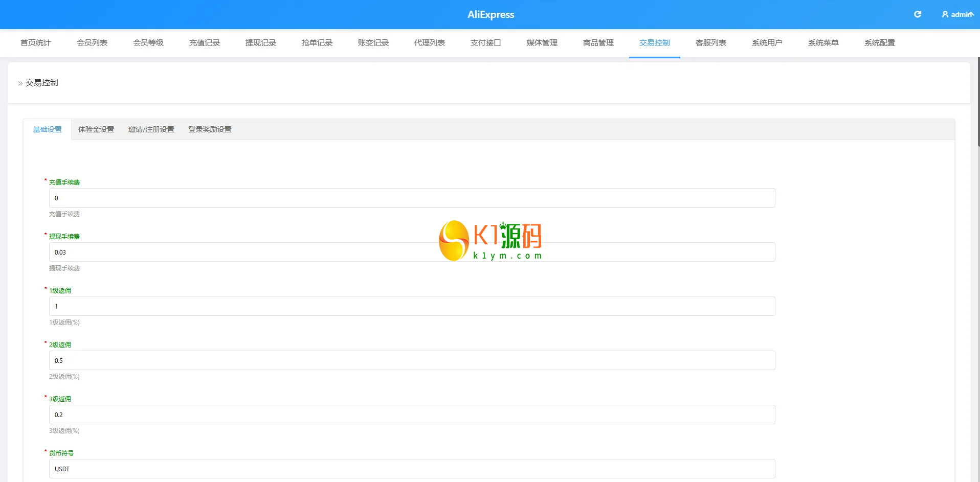Click the 1级返佣(%) hint text

tap(64, 323)
